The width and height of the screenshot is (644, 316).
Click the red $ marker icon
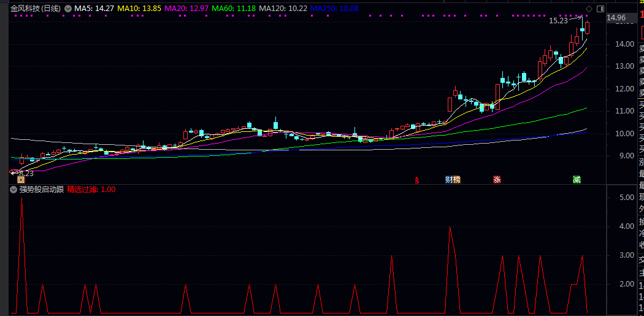coord(417,180)
